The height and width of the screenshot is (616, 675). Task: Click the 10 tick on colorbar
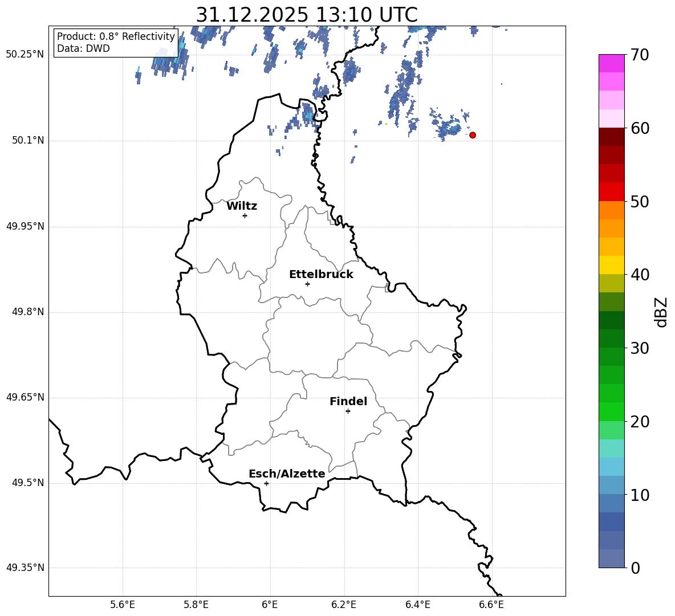tap(640, 495)
